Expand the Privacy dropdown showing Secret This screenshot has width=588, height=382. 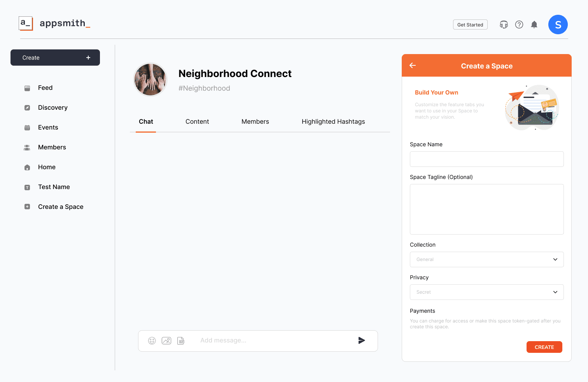[x=486, y=292]
